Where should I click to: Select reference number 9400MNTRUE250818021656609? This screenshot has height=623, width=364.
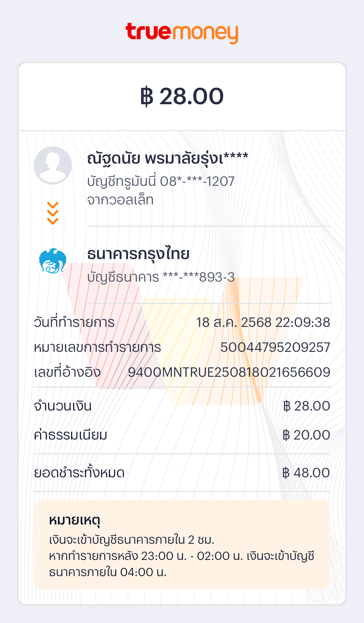229,372
